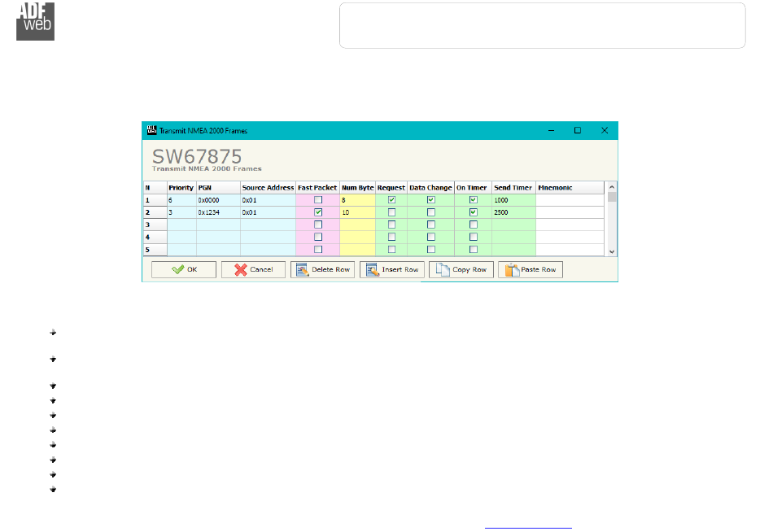Click the Mnemonic cell in row 1
This screenshot has height=532, width=773.
click(x=570, y=200)
